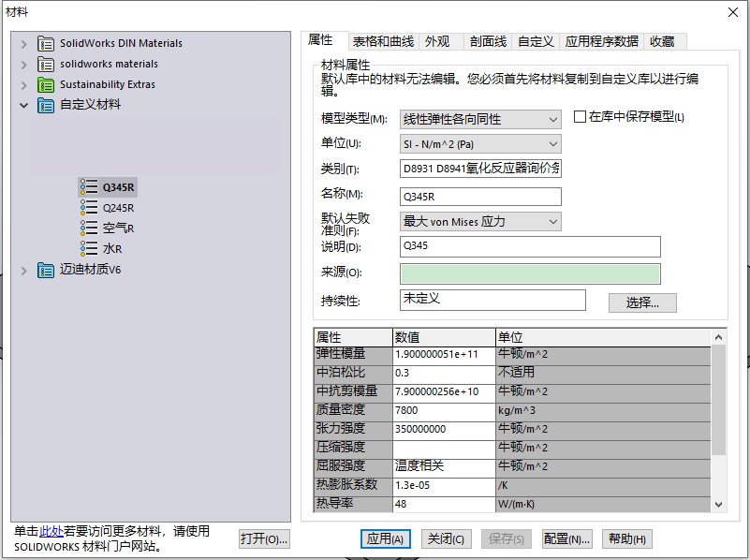Click the 数值 column header
750x560 pixels.
point(444,338)
